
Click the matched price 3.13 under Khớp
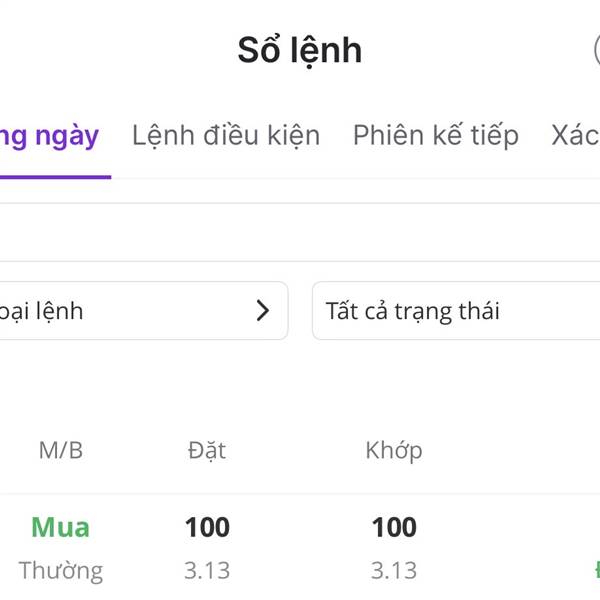click(394, 571)
